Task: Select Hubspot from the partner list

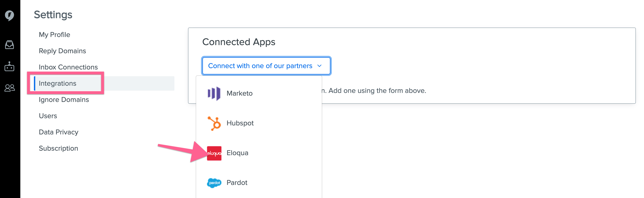Action: [x=259, y=123]
